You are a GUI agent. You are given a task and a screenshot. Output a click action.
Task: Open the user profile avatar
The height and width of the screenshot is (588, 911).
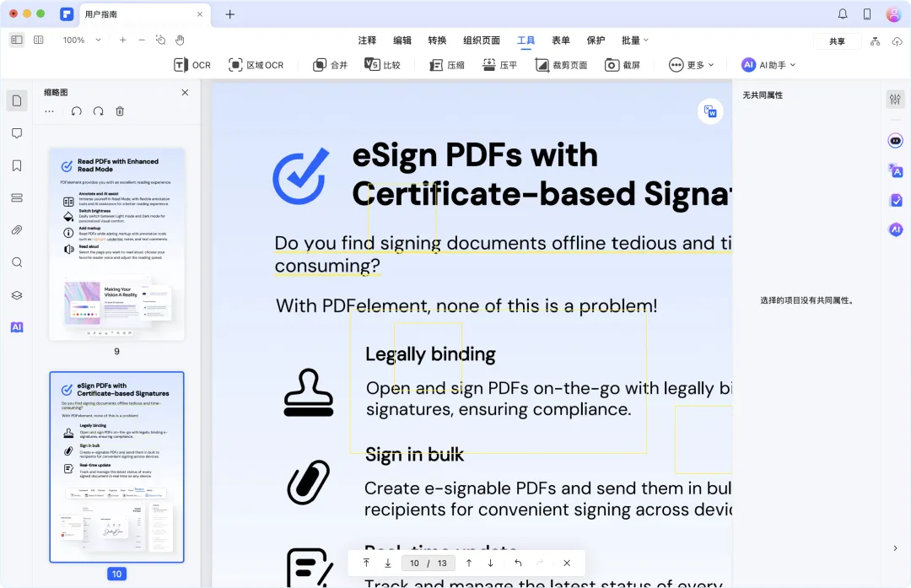893,14
